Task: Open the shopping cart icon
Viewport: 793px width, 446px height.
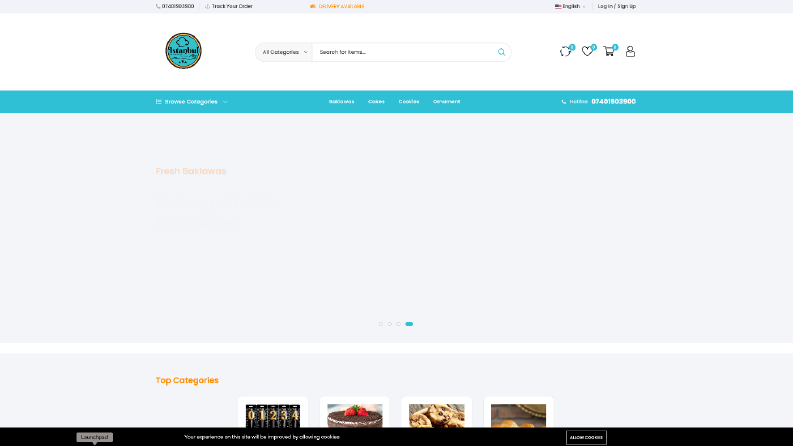Action: [609, 52]
